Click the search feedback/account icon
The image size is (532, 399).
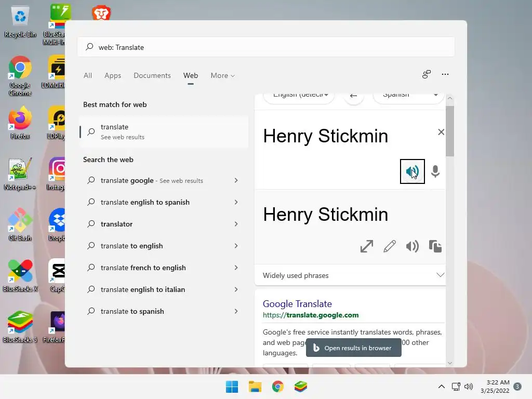[x=427, y=74]
